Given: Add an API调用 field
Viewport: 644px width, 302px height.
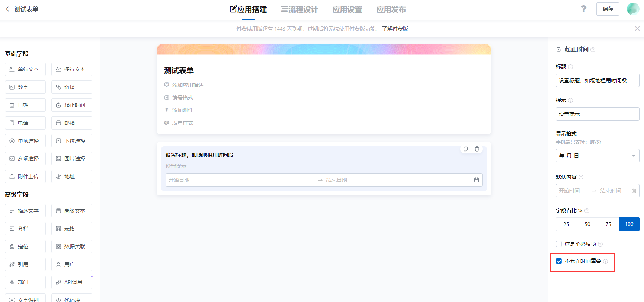Looking at the screenshot, I should click(x=72, y=282).
